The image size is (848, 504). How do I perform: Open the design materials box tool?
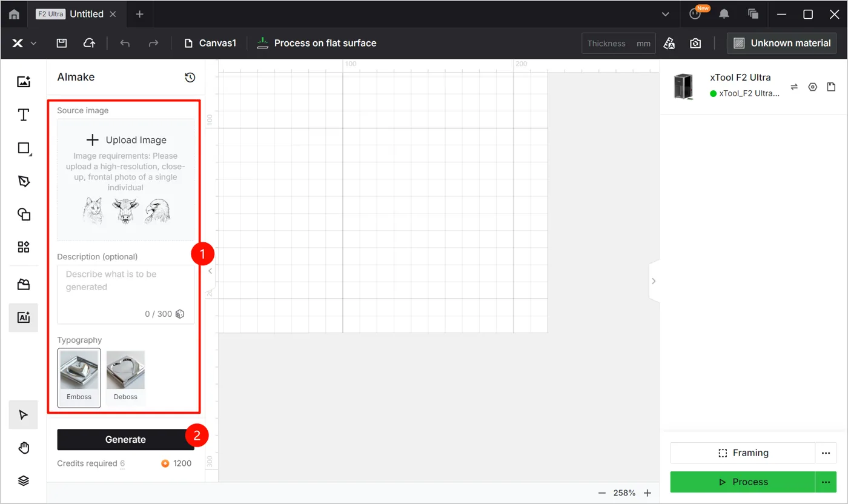click(24, 285)
